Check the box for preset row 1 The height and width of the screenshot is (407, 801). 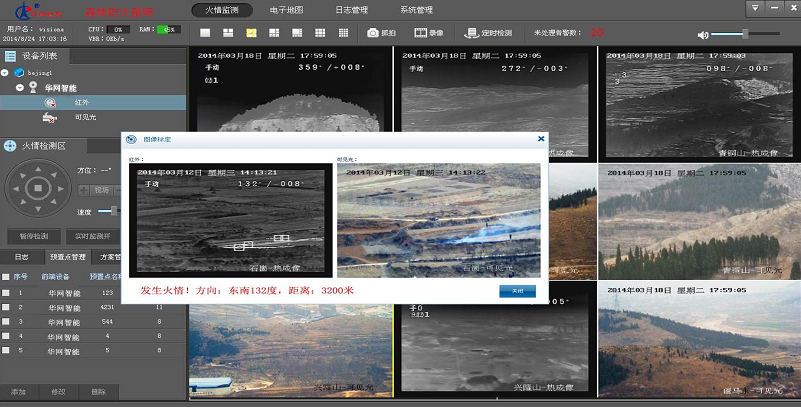[x=6, y=293]
